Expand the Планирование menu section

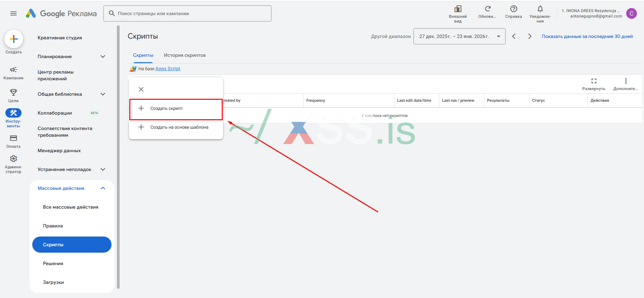click(x=103, y=56)
